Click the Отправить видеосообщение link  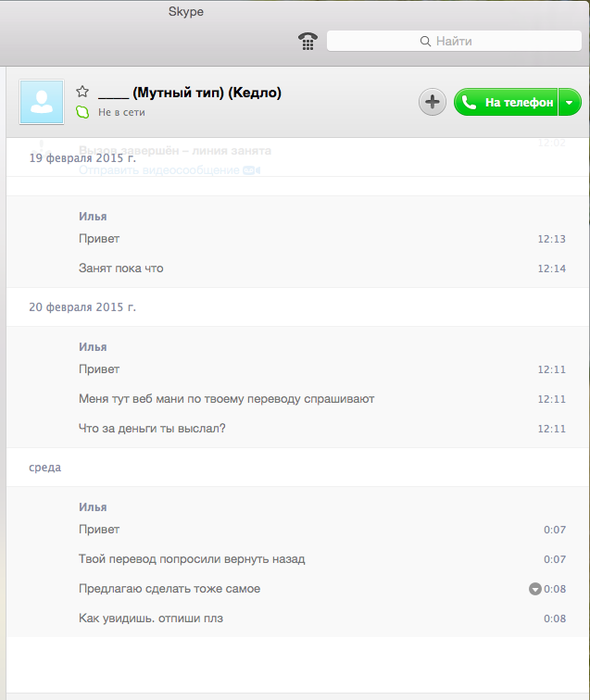coord(159,170)
